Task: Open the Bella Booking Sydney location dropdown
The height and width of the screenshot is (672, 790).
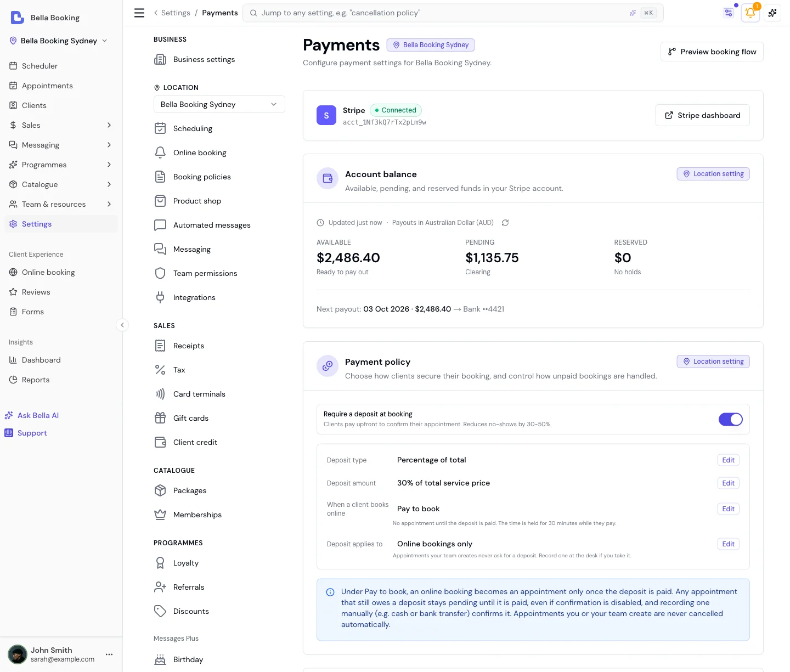Action: click(219, 104)
